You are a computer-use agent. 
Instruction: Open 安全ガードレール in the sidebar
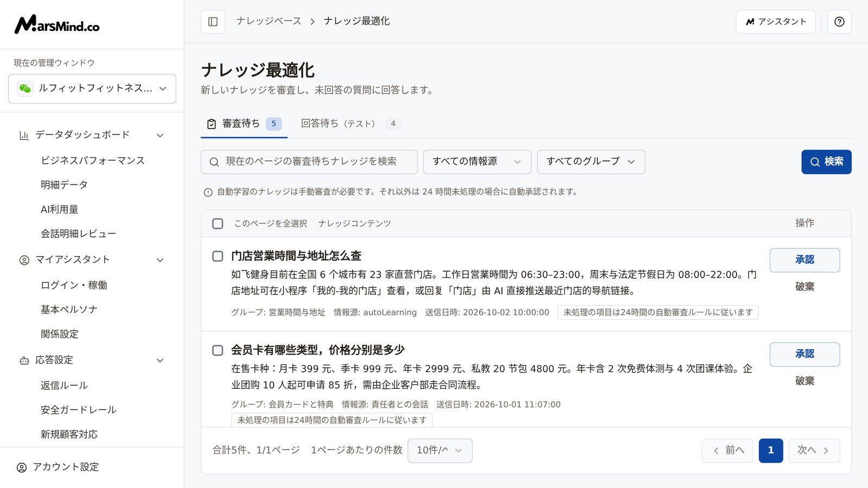pos(79,410)
